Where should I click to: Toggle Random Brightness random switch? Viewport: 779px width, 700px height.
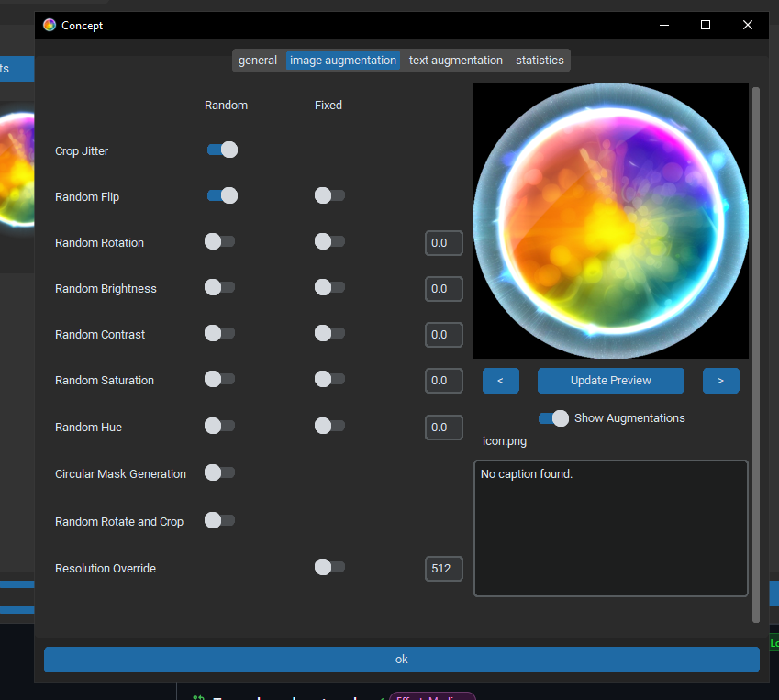[219, 288]
